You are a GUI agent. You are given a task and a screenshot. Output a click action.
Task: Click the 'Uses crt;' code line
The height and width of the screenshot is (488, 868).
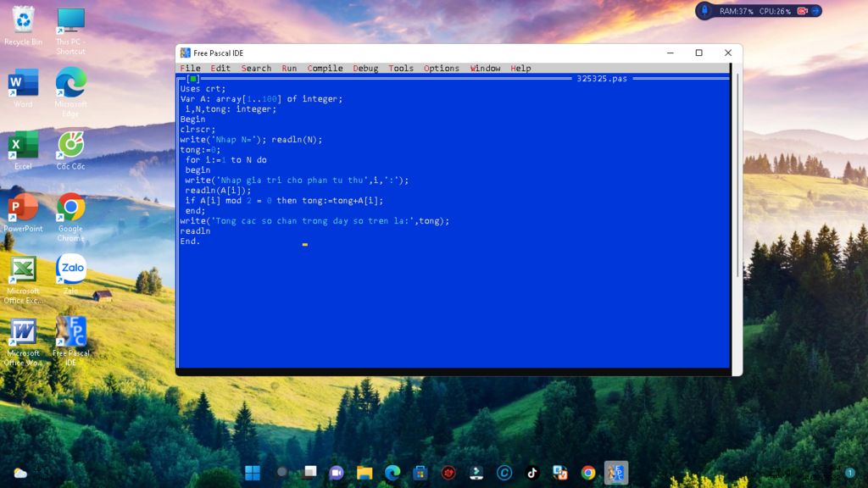point(203,88)
